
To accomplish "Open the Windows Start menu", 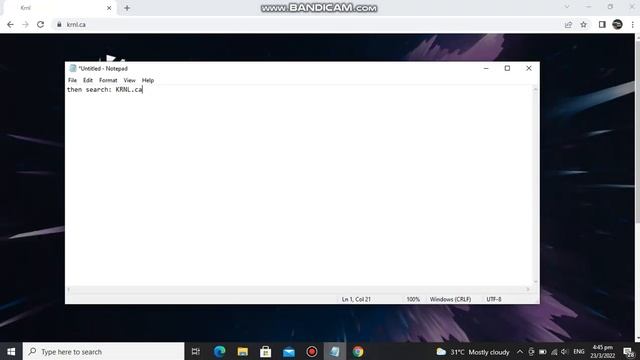I will tap(11, 351).
